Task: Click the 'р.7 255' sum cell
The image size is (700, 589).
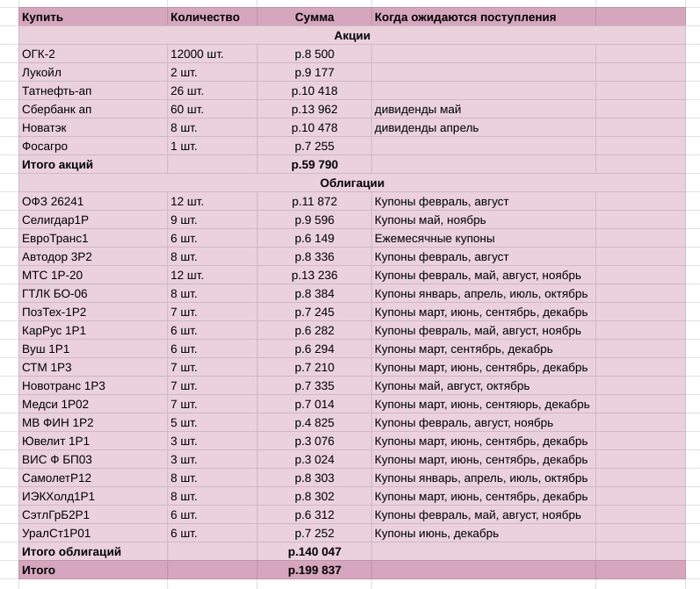Action: coord(314,147)
